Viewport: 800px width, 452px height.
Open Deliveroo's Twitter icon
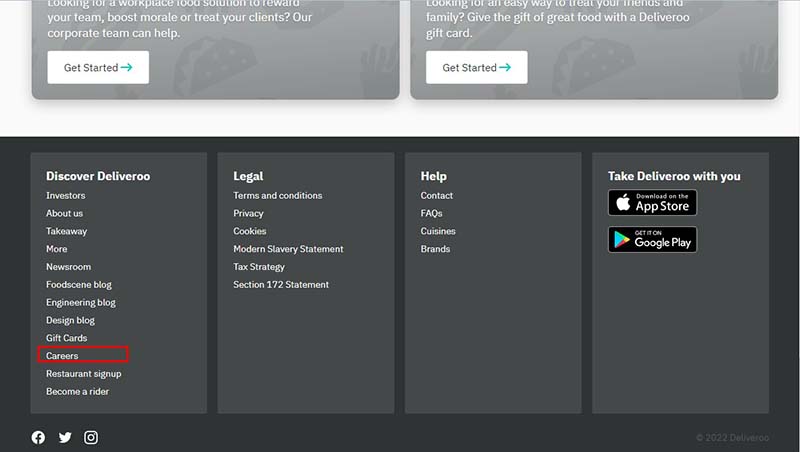[x=65, y=437]
